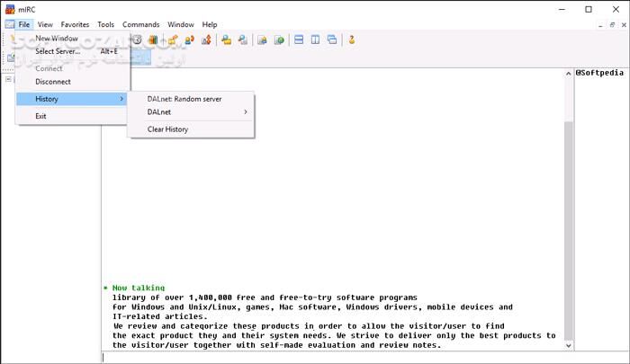Click the Tile Vertical windows icon
630x364 pixels.
point(316,40)
